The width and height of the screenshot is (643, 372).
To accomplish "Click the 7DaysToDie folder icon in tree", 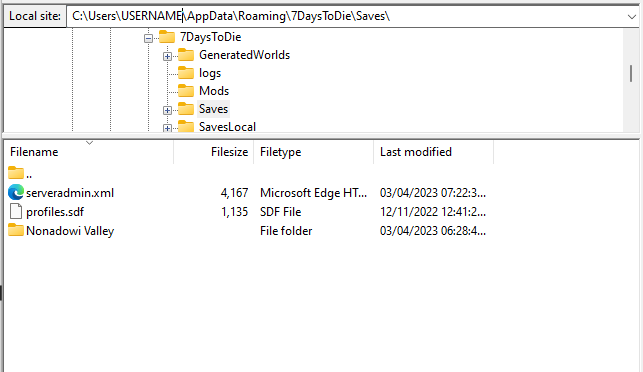I will [167, 37].
